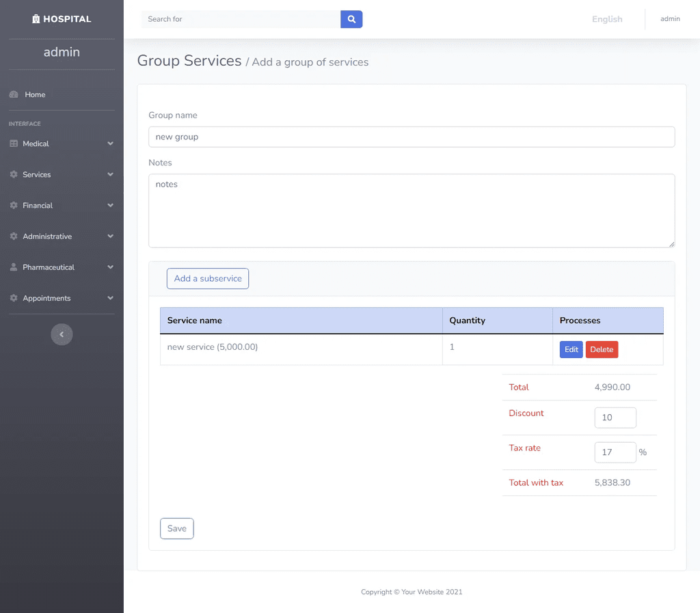The height and width of the screenshot is (613, 700).
Task: Focus the Search for field
Action: tap(241, 19)
